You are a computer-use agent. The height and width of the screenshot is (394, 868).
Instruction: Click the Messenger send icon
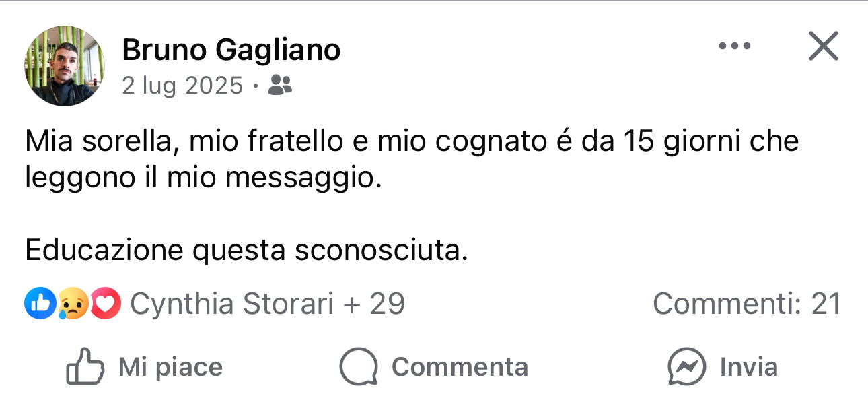pos(686,367)
